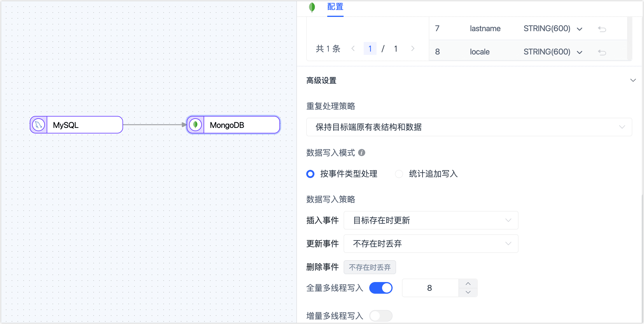Increase thread count with the up stepper arrow
The width and height of the screenshot is (644, 324).
point(468,283)
